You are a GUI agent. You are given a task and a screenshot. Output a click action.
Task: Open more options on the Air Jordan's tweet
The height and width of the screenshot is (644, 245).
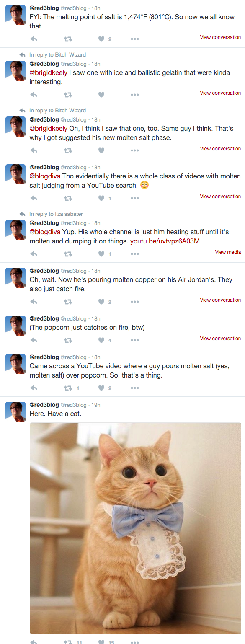click(x=134, y=302)
